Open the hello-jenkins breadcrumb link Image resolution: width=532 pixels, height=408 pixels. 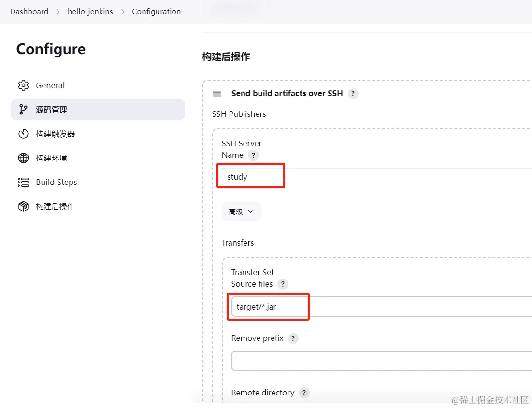coord(90,12)
